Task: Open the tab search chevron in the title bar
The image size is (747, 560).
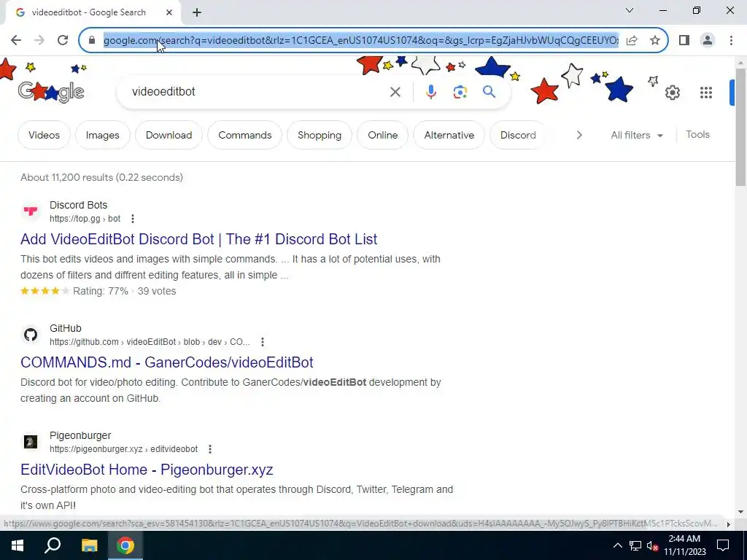Action: point(630,10)
